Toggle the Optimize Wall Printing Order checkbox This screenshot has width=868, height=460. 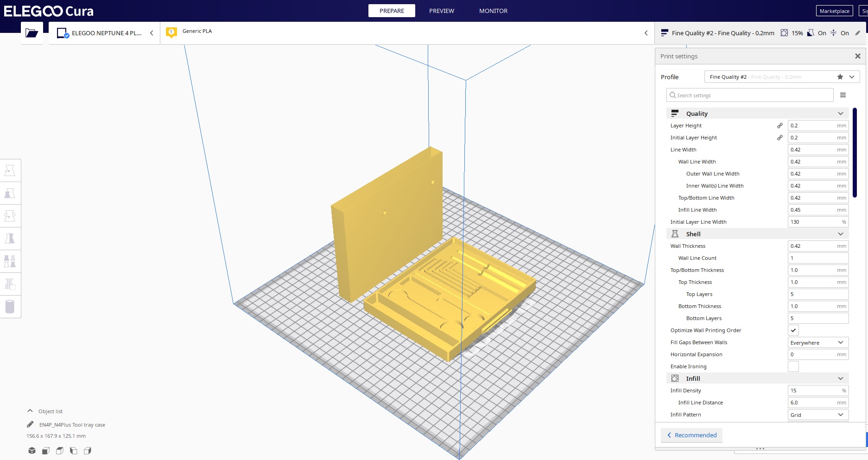click(x=793, y=330)
